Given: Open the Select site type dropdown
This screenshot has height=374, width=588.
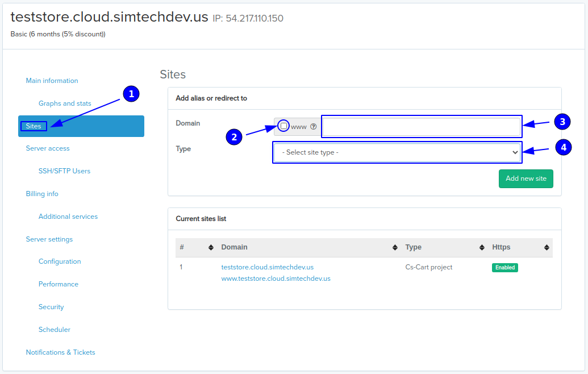Looking at the screenshot, I should coord(397,152).
